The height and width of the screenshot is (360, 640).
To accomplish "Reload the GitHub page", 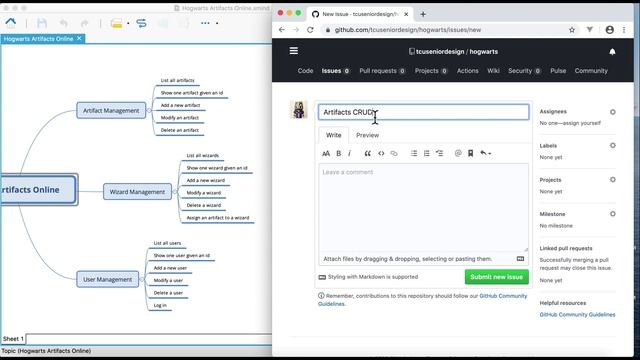I will 310,30.
